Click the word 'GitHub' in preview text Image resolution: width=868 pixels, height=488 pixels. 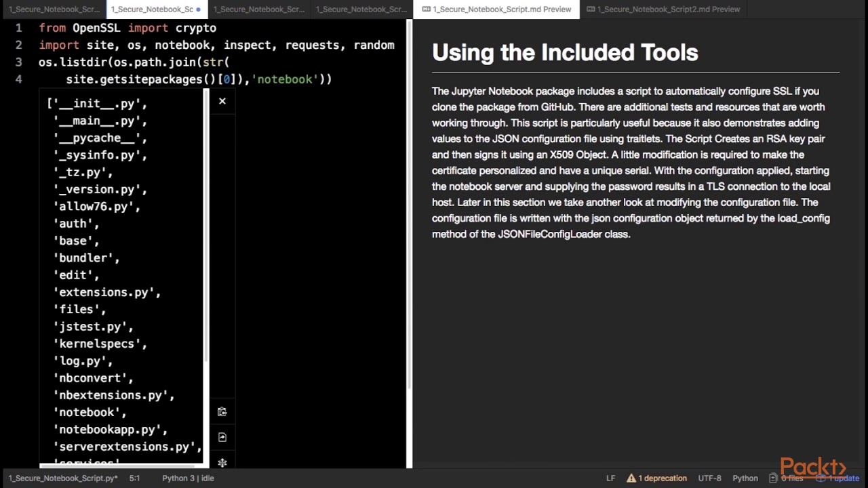click(558, 107)
